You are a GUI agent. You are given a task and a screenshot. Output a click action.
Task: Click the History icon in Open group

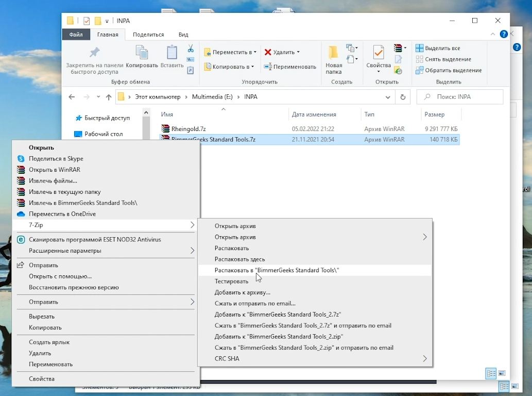tap(398, 71)
